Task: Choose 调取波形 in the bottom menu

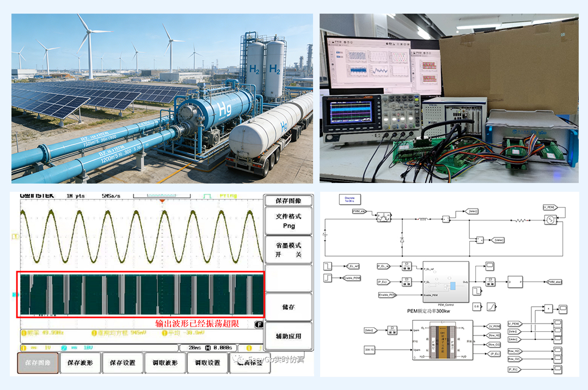Action: pos(164,363)
